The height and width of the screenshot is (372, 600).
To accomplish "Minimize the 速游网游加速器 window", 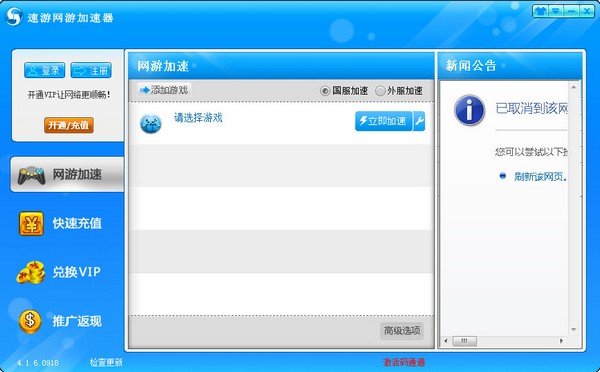I will 571,11.
